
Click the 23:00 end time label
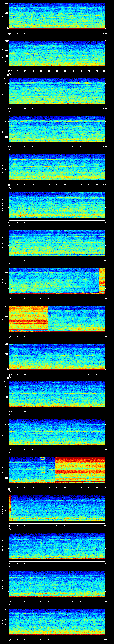point(105,336)
